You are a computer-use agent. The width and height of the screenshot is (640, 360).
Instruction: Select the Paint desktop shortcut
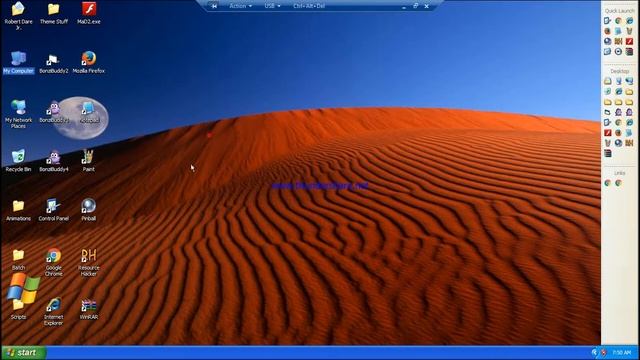(x=89, y=160)
